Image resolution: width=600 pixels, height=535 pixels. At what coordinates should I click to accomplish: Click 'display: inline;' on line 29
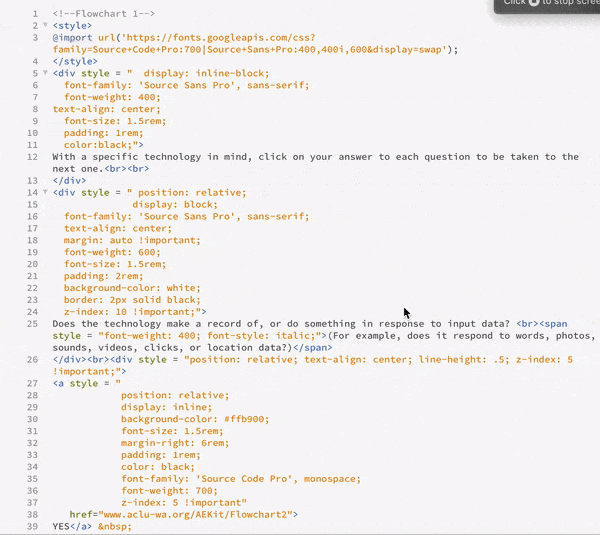(166, 407)
